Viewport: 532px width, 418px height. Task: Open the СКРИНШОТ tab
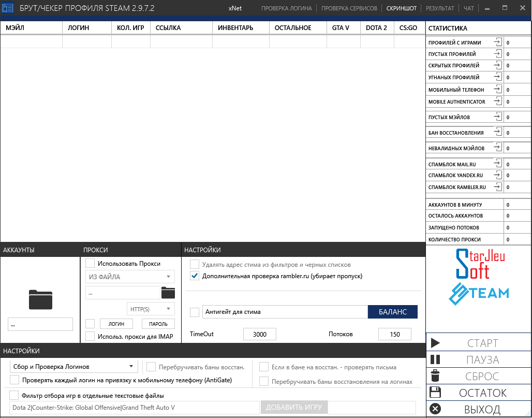pyautogui.click(x=402, y=8)
